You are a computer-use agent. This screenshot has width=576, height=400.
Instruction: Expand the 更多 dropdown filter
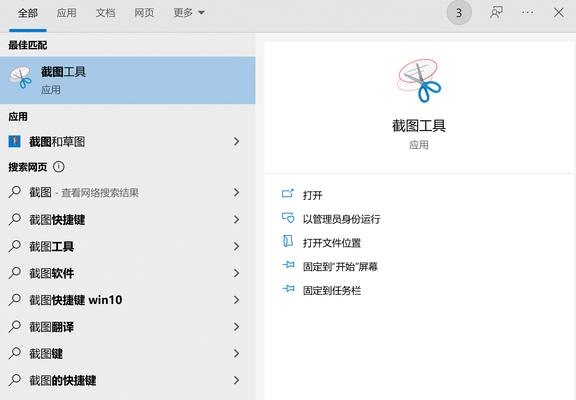[189, 13]
